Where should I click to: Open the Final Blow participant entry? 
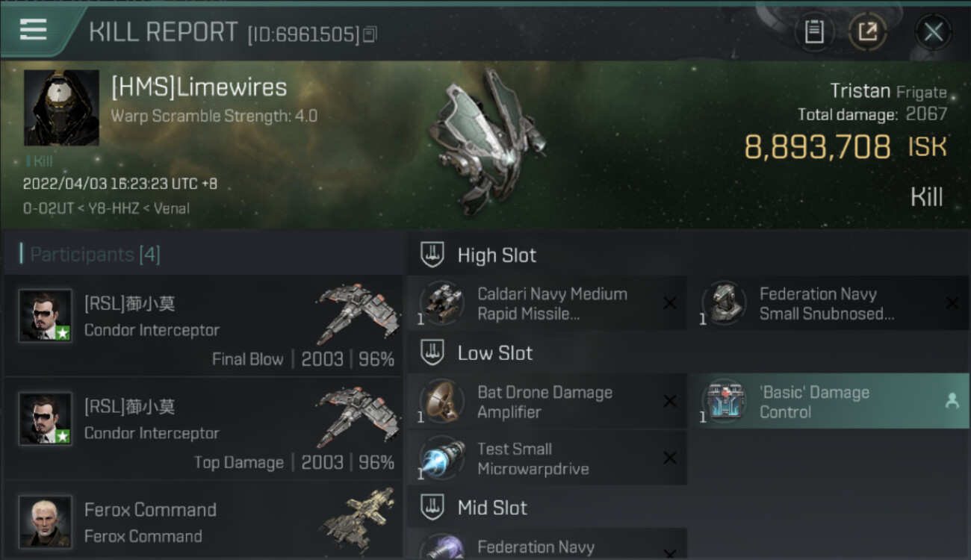point(203,325)
